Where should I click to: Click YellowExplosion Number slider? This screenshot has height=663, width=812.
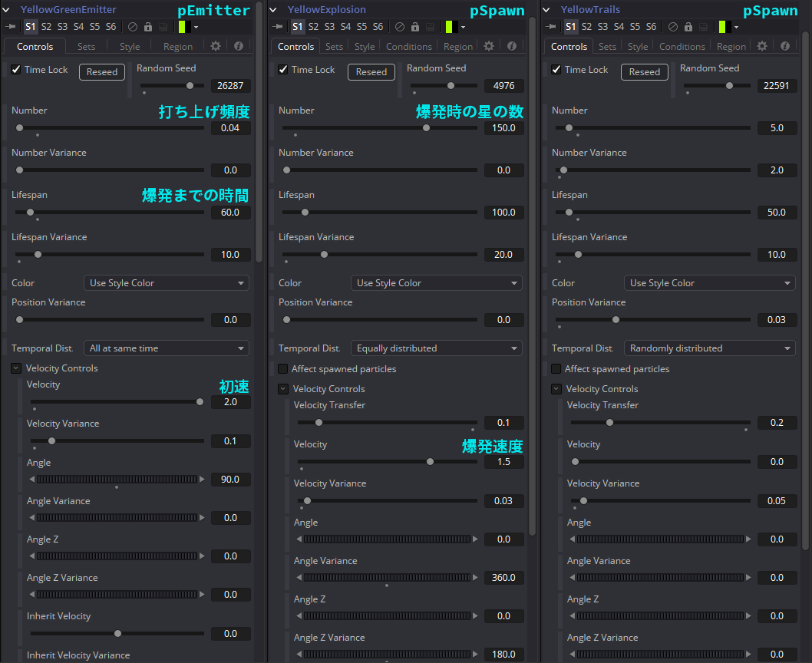[380, 128]
